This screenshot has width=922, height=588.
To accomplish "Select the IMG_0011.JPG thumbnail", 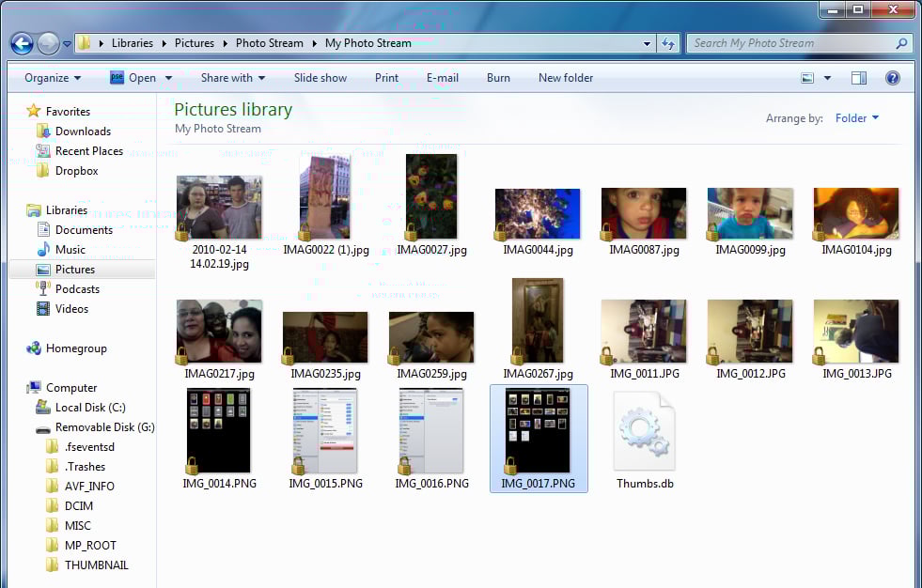I will [644, 332].
